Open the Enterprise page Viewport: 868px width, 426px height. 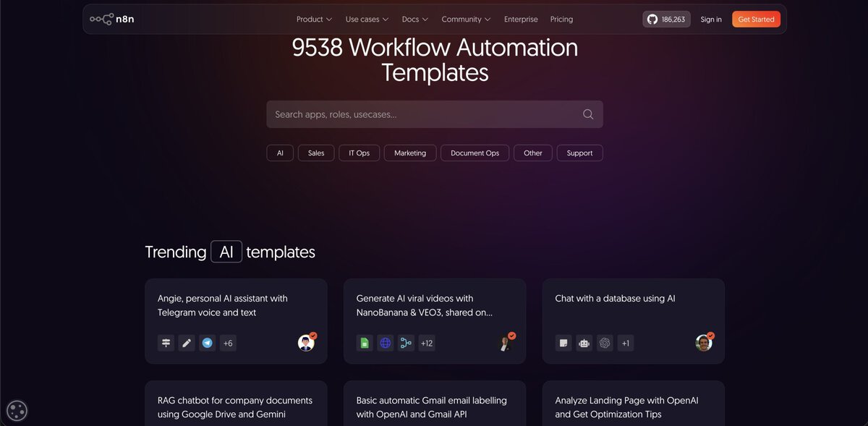click(521, 20)
